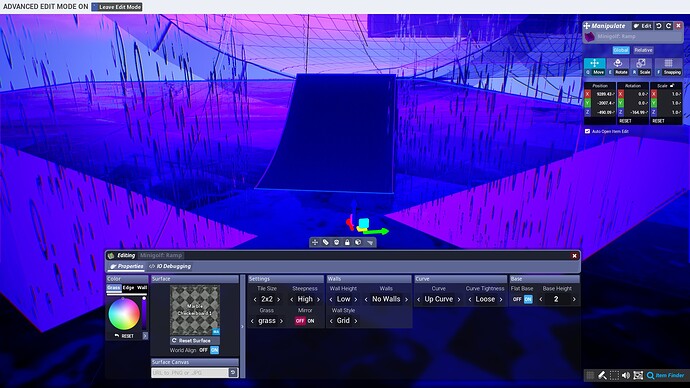Select the Rotate manipulation tool
This screenshot has width=690, height=388.
618,66
